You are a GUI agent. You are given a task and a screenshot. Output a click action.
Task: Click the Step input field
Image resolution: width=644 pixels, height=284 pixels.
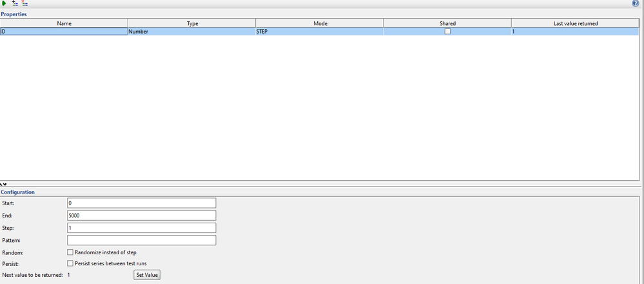(x=141, y=228)
